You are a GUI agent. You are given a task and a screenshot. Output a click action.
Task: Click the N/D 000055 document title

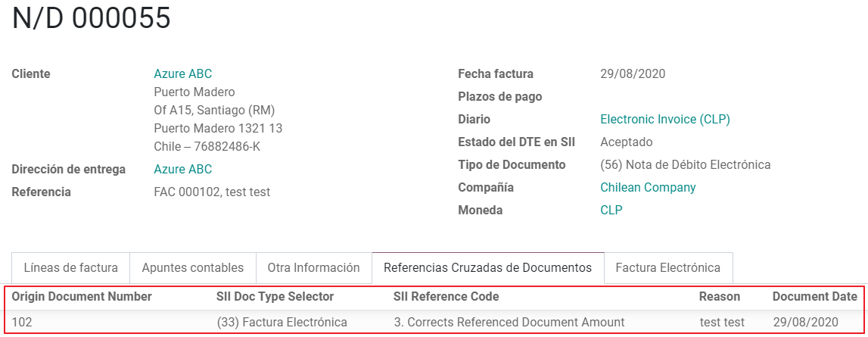coord(92,18)
